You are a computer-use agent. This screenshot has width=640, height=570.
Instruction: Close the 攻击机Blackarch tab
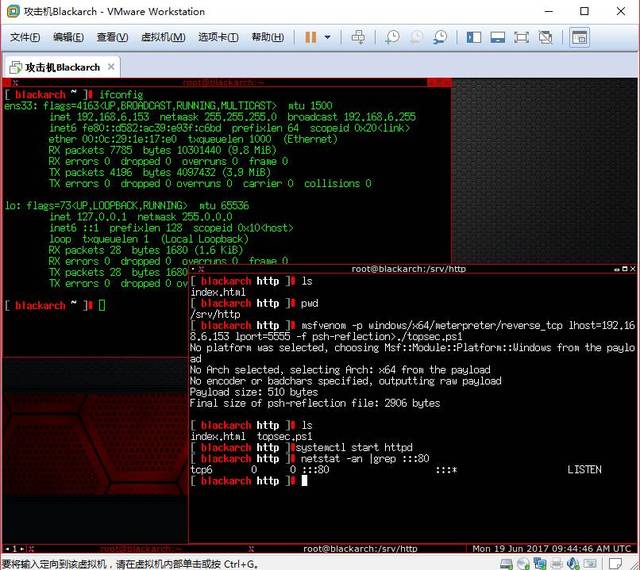point(111,67)
